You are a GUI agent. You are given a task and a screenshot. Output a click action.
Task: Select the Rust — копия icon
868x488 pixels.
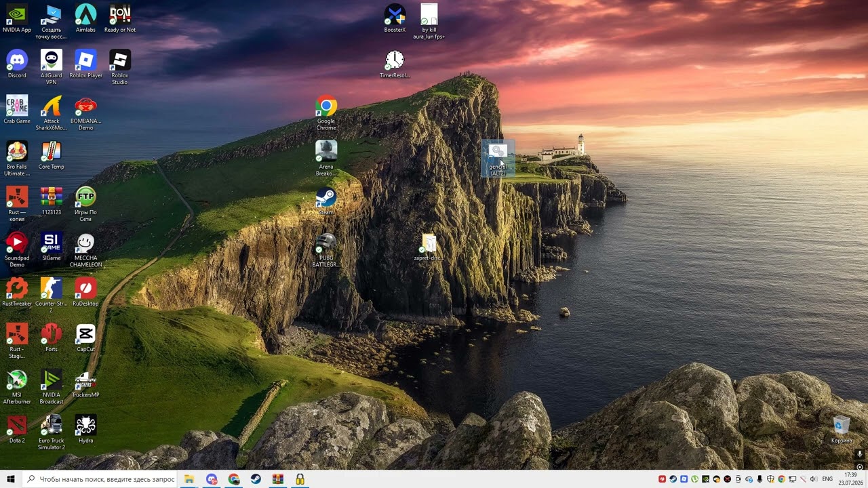[x=17, y=203]
